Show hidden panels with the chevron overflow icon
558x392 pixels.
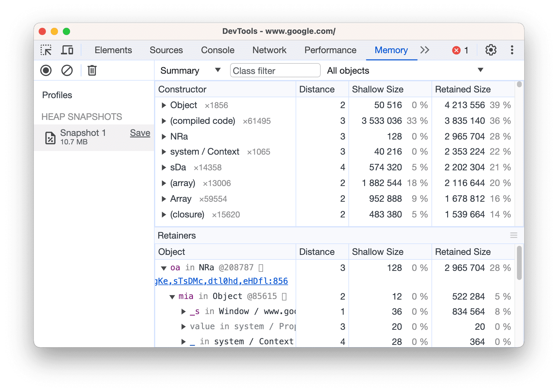[425, 50]
